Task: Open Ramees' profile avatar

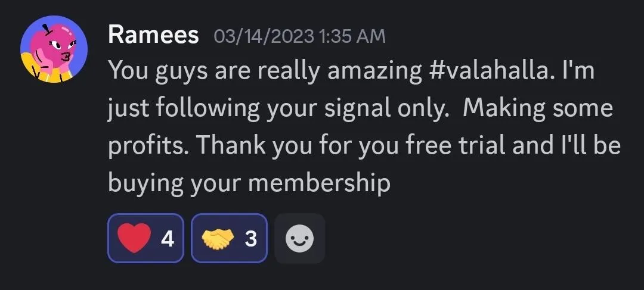Action: tap(54, 49)
